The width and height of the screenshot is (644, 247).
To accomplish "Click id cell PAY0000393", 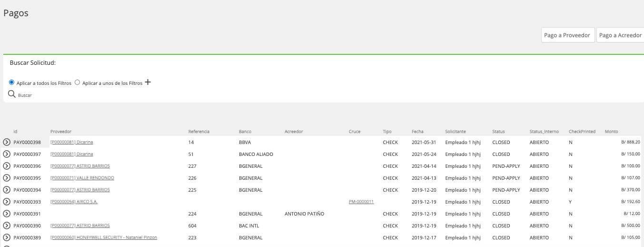I will [x=27, y=202].
